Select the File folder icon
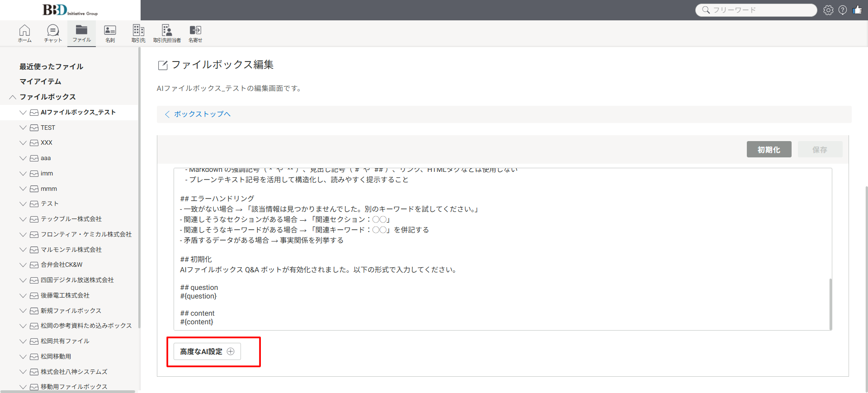 coord(81,33)
